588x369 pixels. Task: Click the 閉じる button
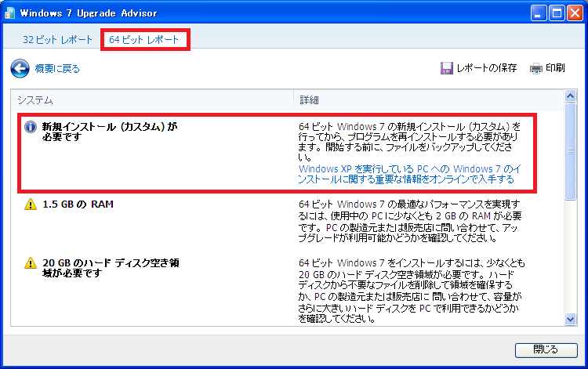tap(546, 350)
